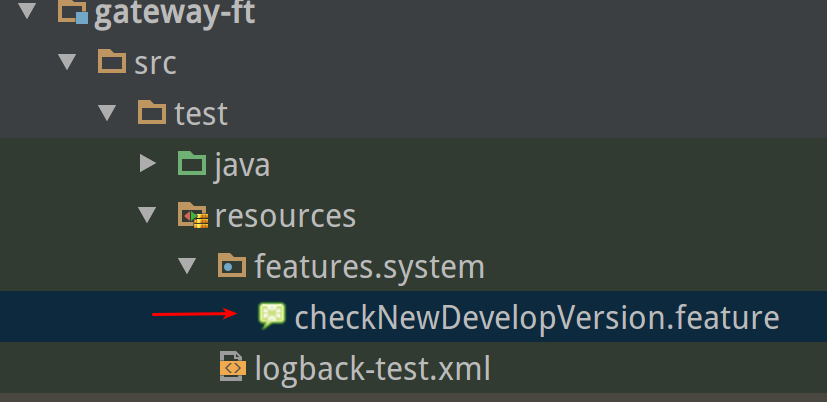827x402 pixels.
Task: Collapse the gateway-ft module node
Action: coord(27,14)
